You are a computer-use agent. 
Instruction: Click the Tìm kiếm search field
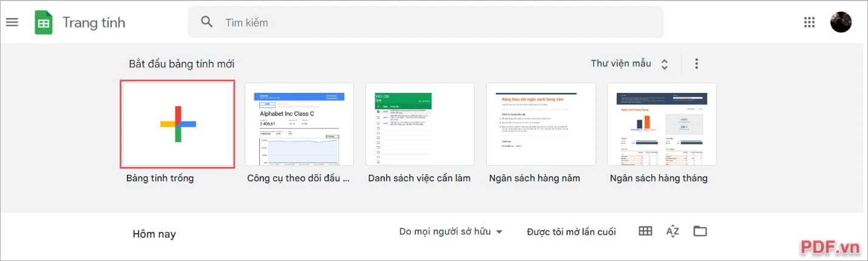[x=426, y=22]
